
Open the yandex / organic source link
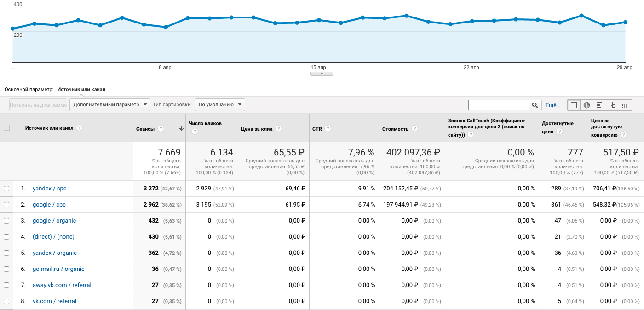(x=55, y=253)
